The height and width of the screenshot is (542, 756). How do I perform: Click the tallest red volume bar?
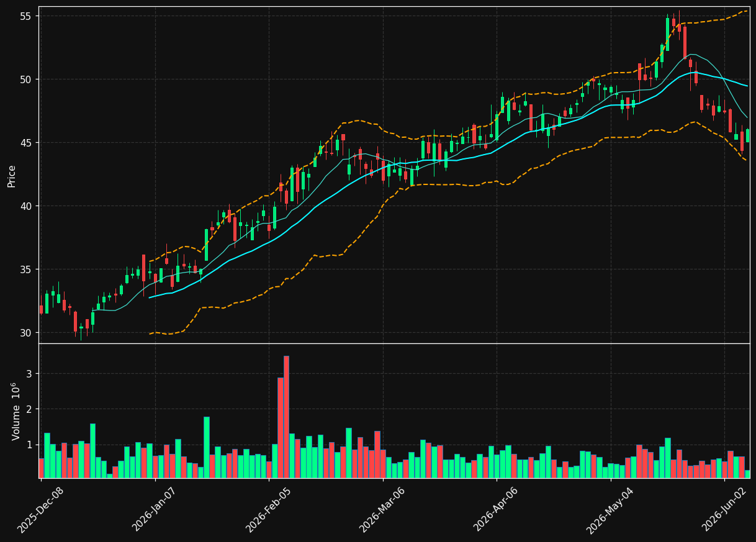tap(286, 417)
